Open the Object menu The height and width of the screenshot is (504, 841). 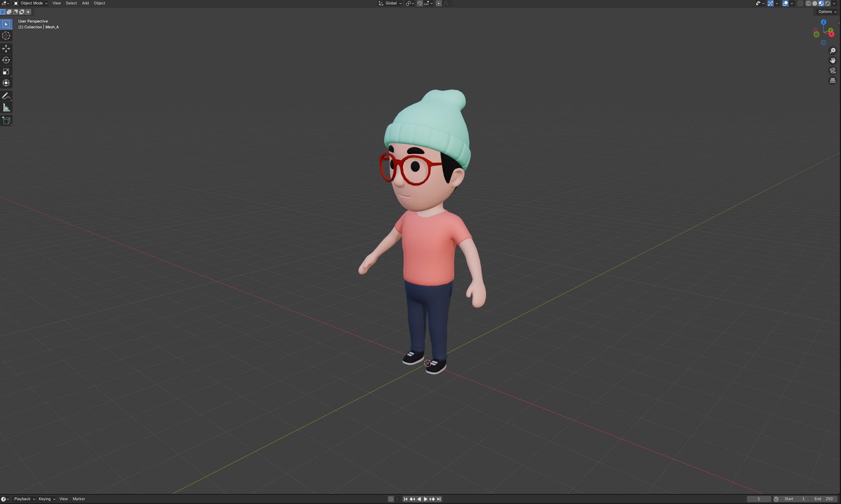tap(99, 3)
